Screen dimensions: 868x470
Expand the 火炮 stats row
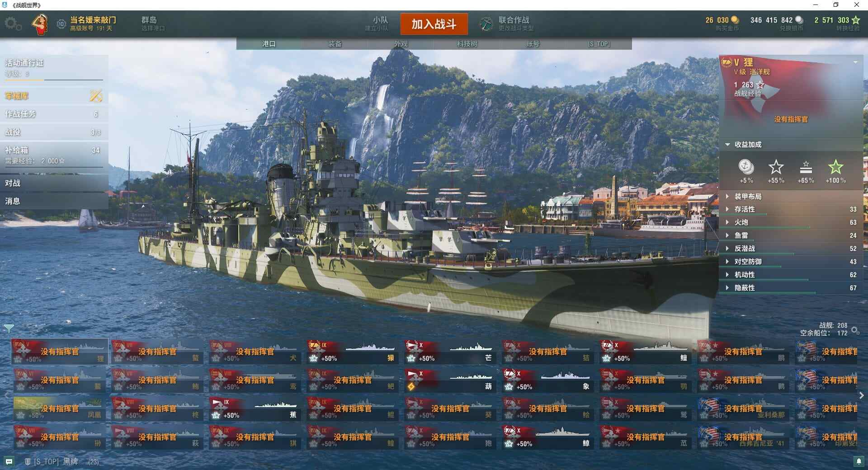[791, 222]
